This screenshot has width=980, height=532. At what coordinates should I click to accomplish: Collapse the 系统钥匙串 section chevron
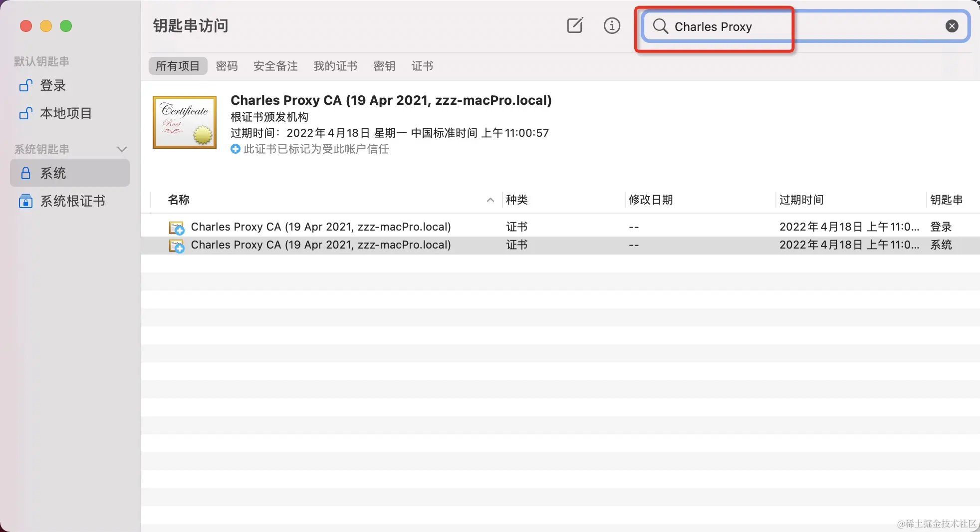tap(122, 149)
